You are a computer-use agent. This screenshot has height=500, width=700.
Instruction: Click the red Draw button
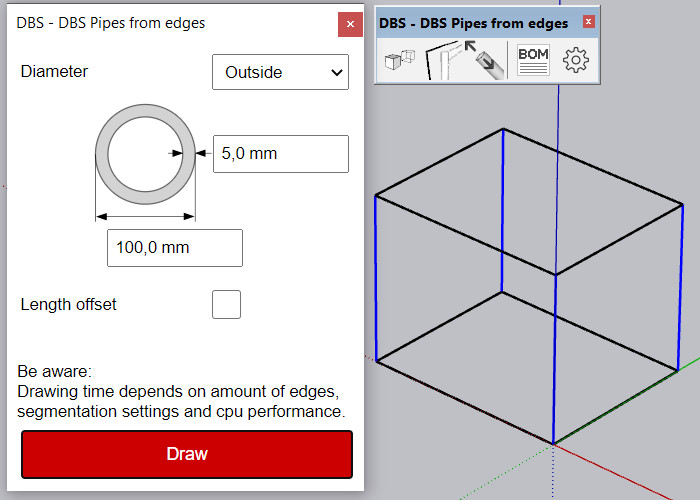(187, 454)
